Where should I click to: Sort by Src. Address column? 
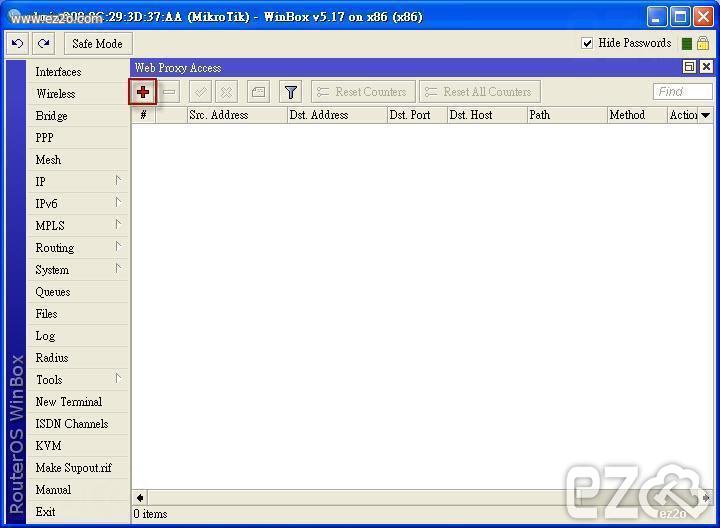pos(237,115)
